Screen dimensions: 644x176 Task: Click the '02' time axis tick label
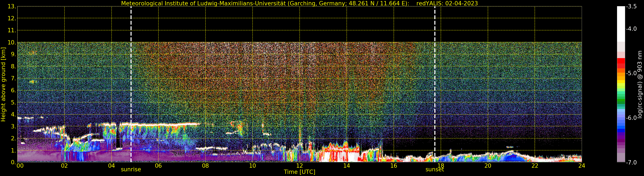point(64,166)
